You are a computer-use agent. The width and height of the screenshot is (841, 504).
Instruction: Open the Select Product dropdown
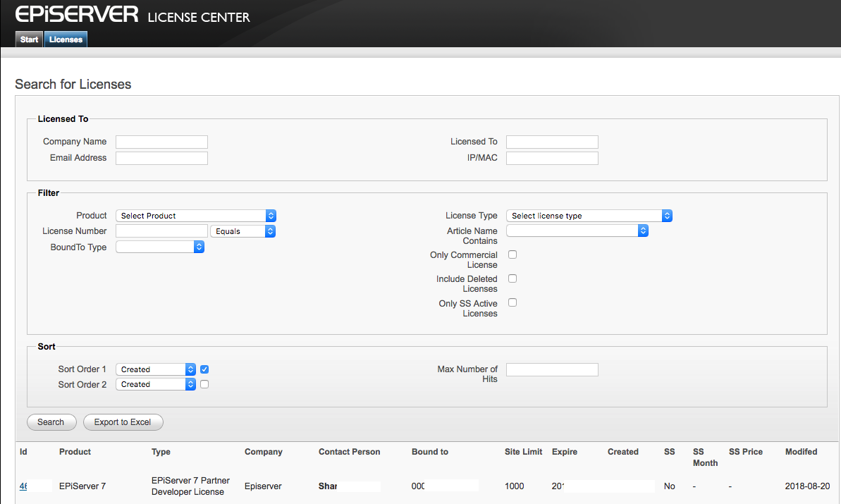196,216
